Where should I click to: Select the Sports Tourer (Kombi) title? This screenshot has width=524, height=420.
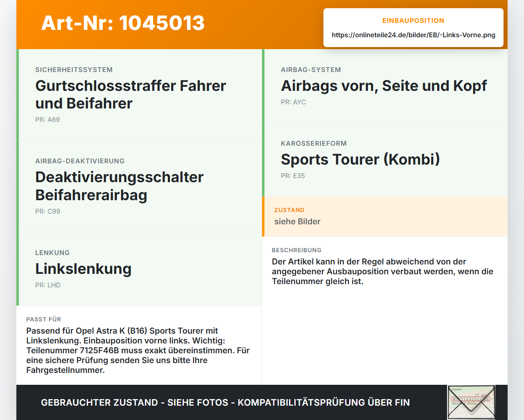[360, 159]
